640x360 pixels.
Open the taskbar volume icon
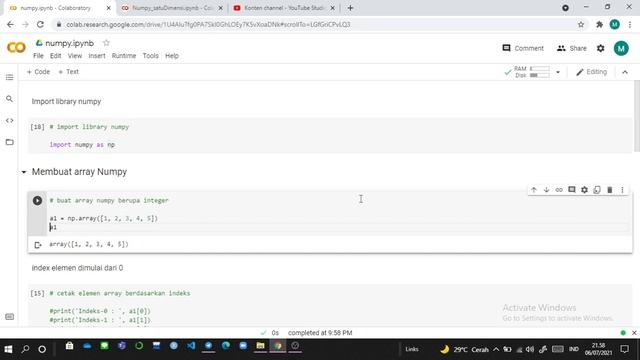click(x=530, y=349)
